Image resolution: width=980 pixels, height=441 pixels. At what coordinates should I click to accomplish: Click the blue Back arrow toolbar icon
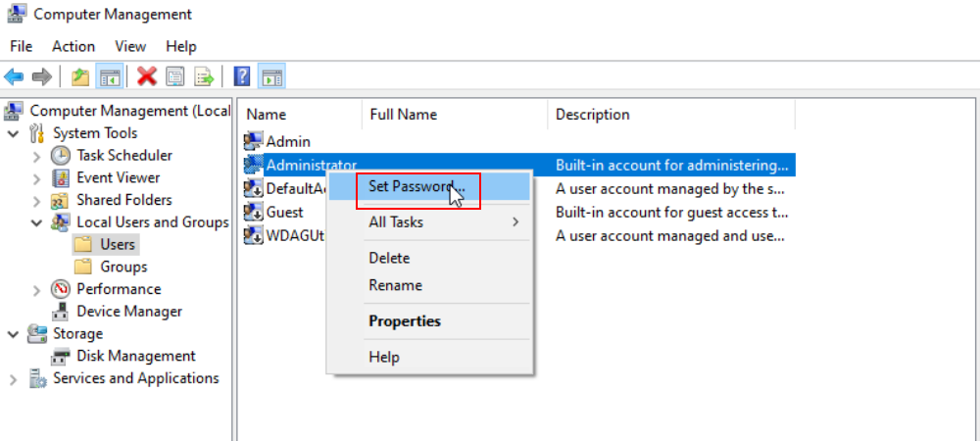[14, 76]
